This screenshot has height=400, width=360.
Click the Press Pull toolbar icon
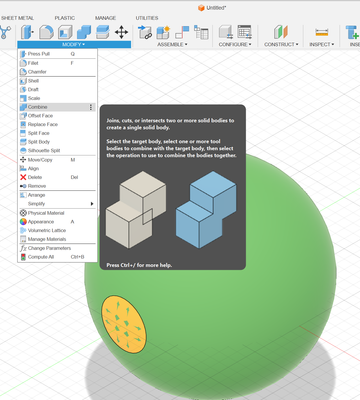(x=27, y=32)
